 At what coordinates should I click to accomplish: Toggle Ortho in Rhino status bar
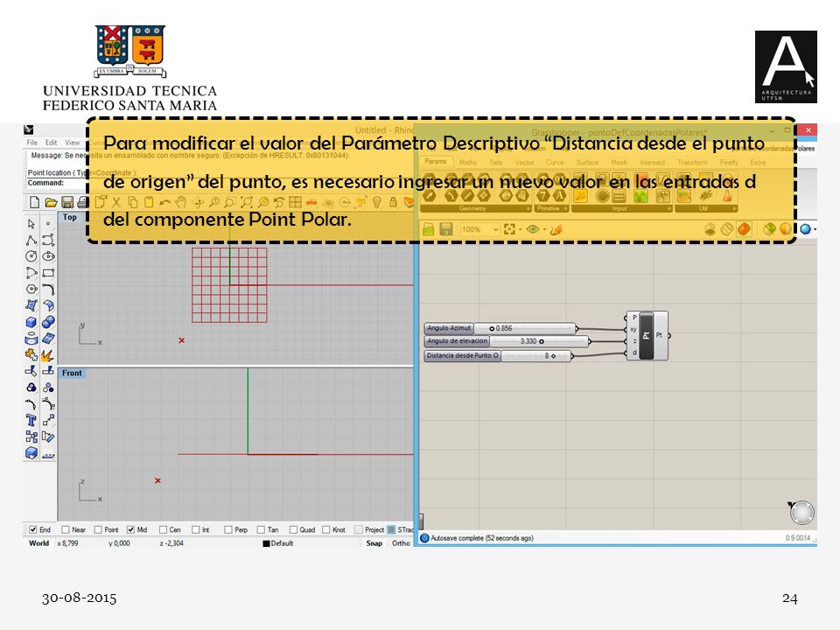click(x=401, y=543)
